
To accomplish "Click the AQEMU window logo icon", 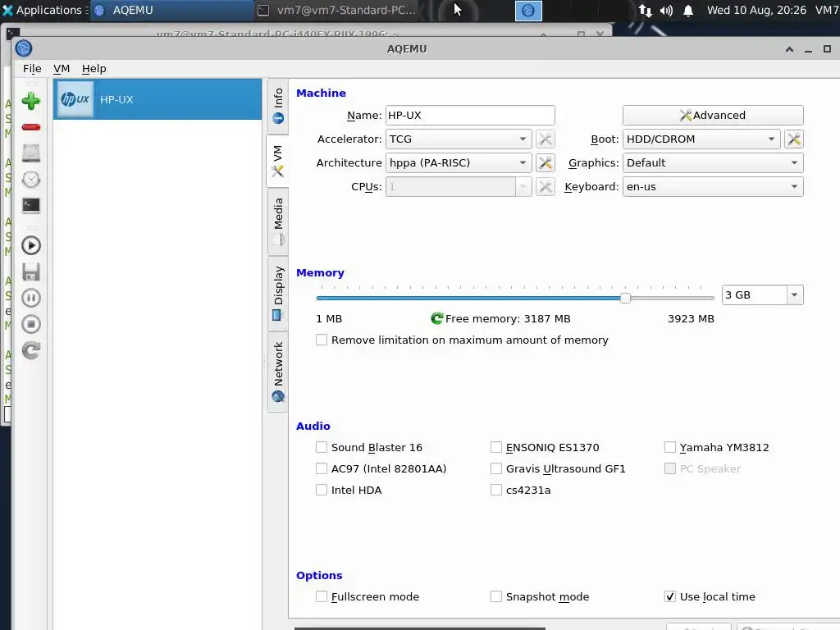I will click(x=24, y=48).
